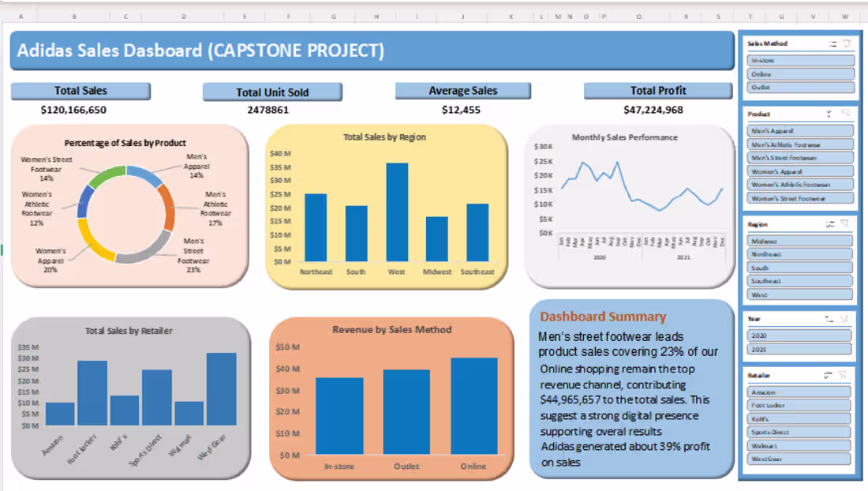Click the 2478861 units value
This screenshot has width=868, height=491.
pos(268,111)
